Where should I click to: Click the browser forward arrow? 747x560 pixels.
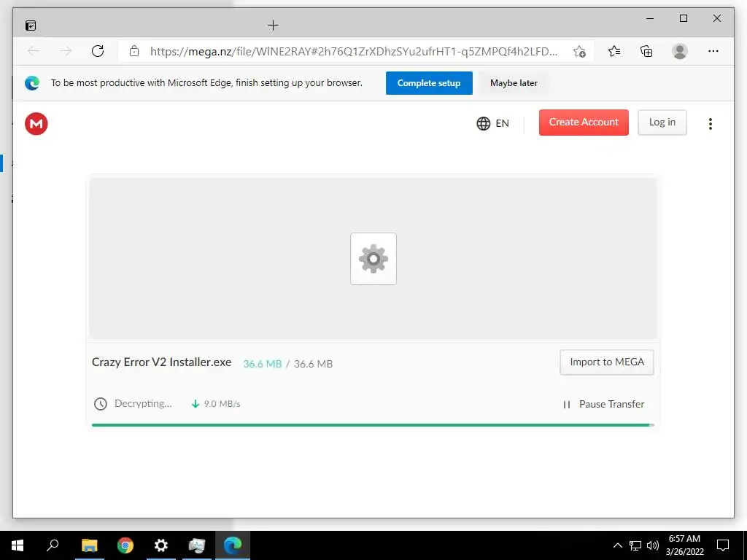click(65, 51)
